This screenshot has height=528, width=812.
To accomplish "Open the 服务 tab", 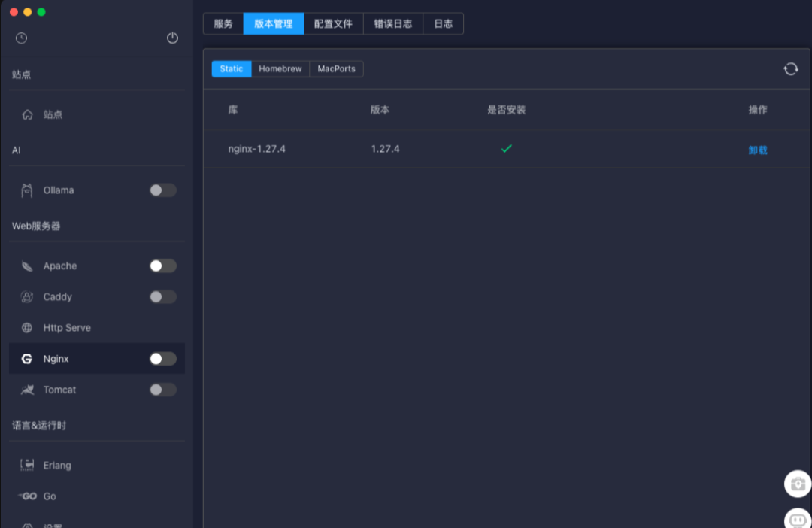I will (x=223, y=24).
